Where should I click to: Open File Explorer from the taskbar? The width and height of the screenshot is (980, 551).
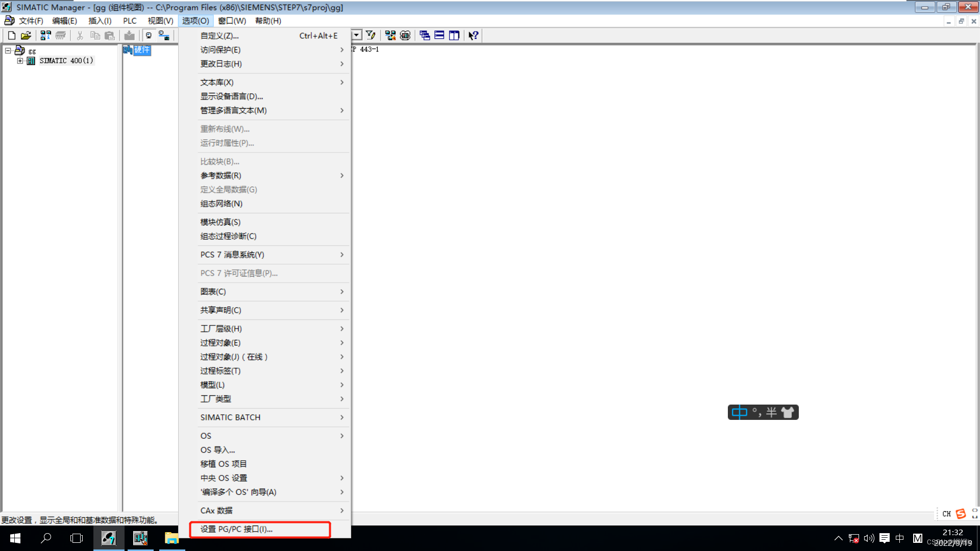[x=171, y=538]
